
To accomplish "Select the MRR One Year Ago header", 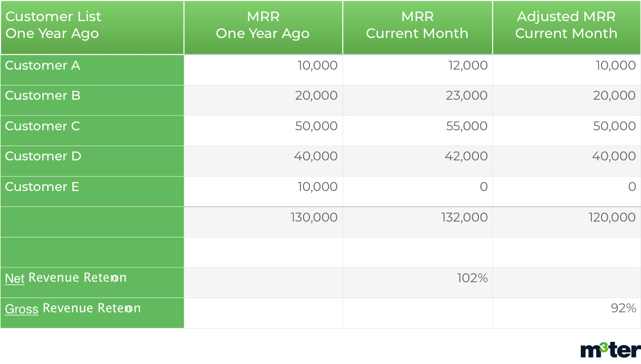I will (262, 25).
